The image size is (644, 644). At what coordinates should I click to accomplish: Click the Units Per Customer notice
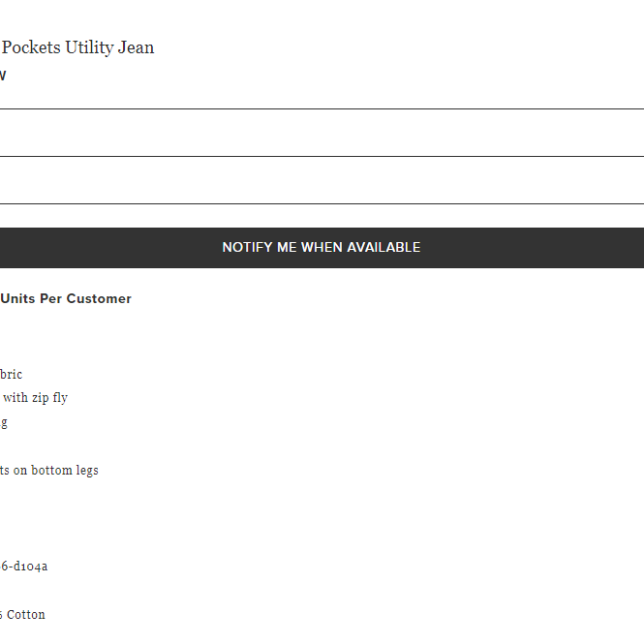pyautogui.click(x=66, y=298)
